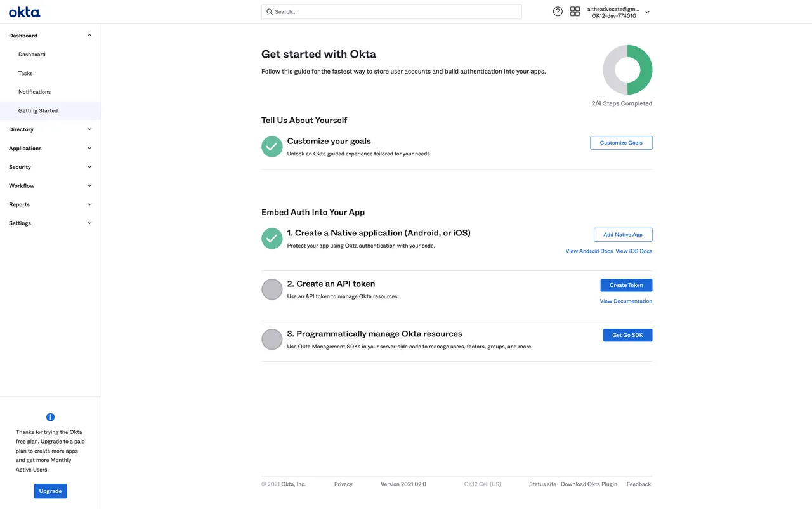Click the Add Native App button
Viewport: 812px width, 509px height.
[623, 235]
